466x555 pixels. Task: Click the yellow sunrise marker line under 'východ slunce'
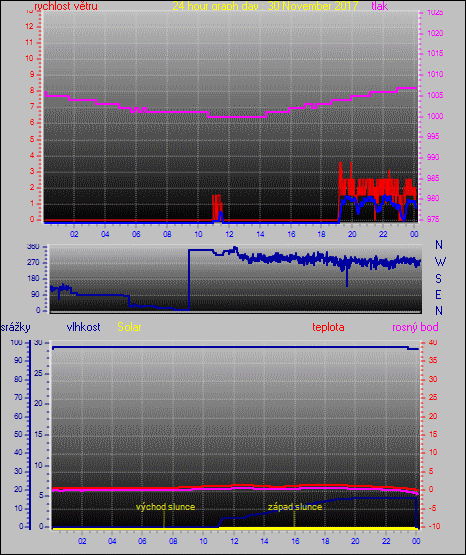(164, 520)
